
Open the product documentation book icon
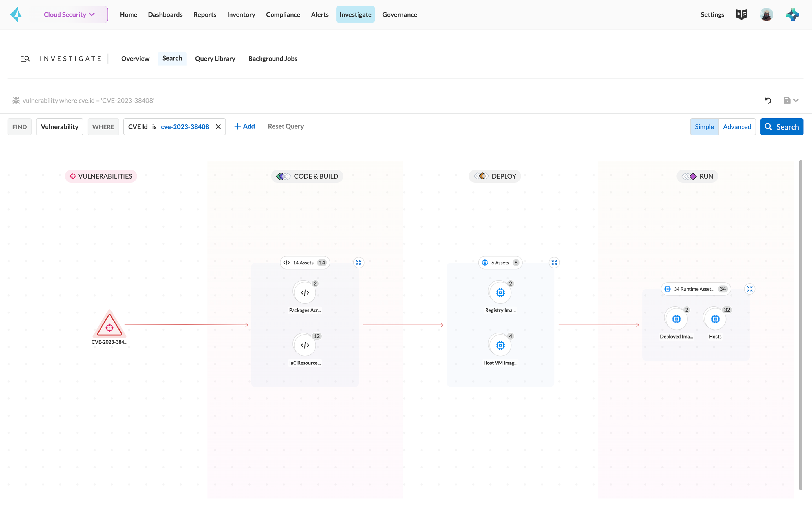(741, 14)
